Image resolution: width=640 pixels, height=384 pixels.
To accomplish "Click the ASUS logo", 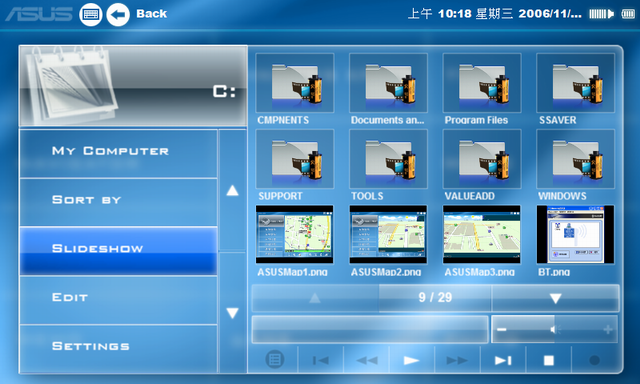I will point(39,14).
